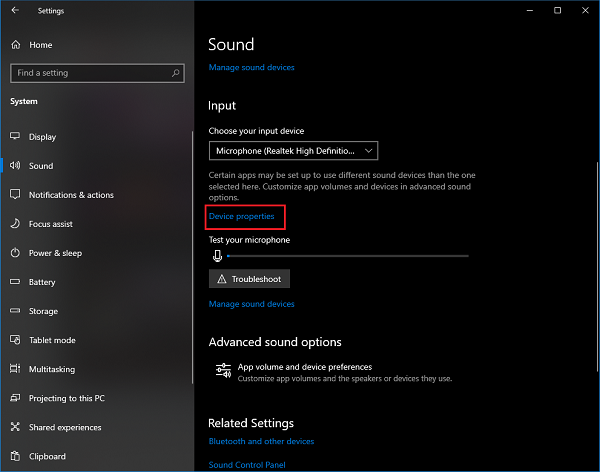Open Bluetooth and other devices link
This screenshot has width=600, height=472.
[x=261, y=441]
